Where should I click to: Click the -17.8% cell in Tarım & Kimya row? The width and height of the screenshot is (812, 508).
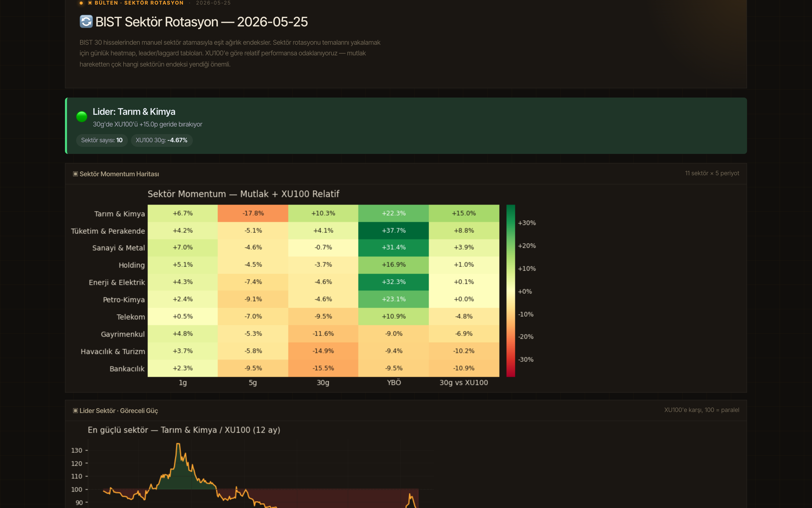[x=253, y=213]
